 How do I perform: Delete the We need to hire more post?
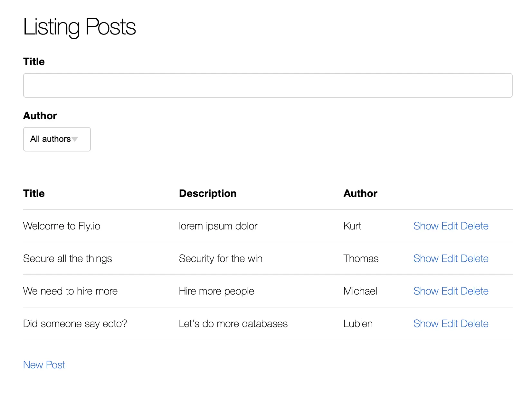click(x=474, y=291)
